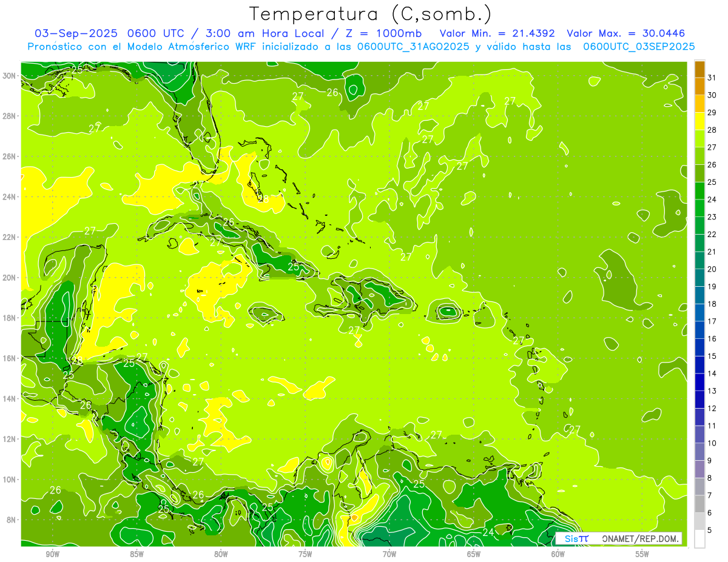This screenshot has width=728, height=562.
Task: Click the '28N' latitude axis label
Action: click(9, 116)
